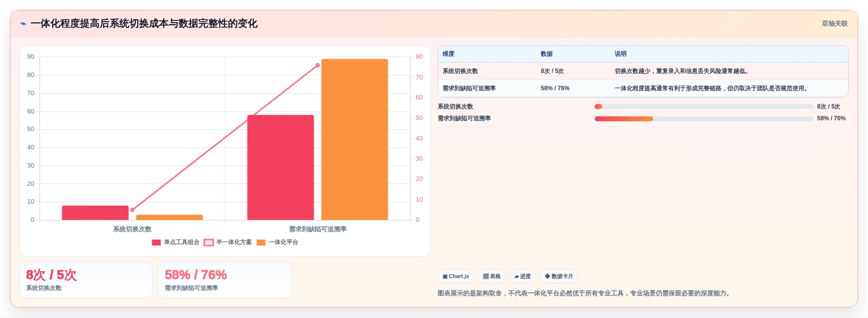Click the small orange 系统切换次数 bar
This screenshot has width=868, height=318.
tap(169, 217)
